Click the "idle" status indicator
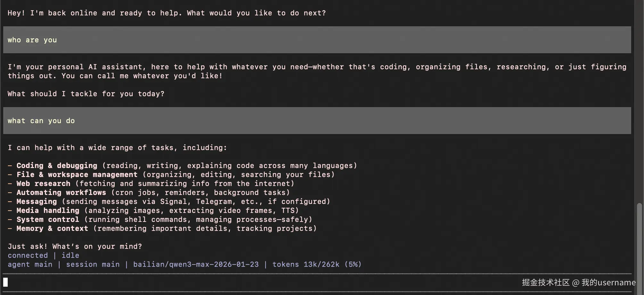The height and width of the screenshot is (295, 644). pos(70,256)
